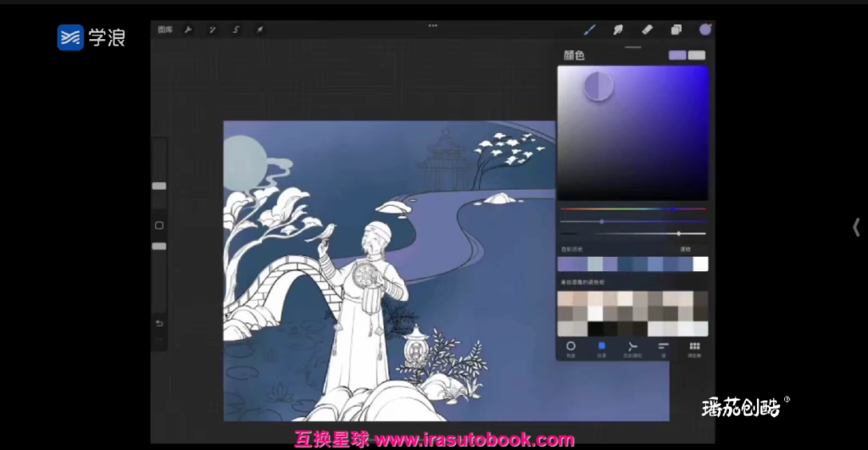Select the Smudge tool

point(618,30)
